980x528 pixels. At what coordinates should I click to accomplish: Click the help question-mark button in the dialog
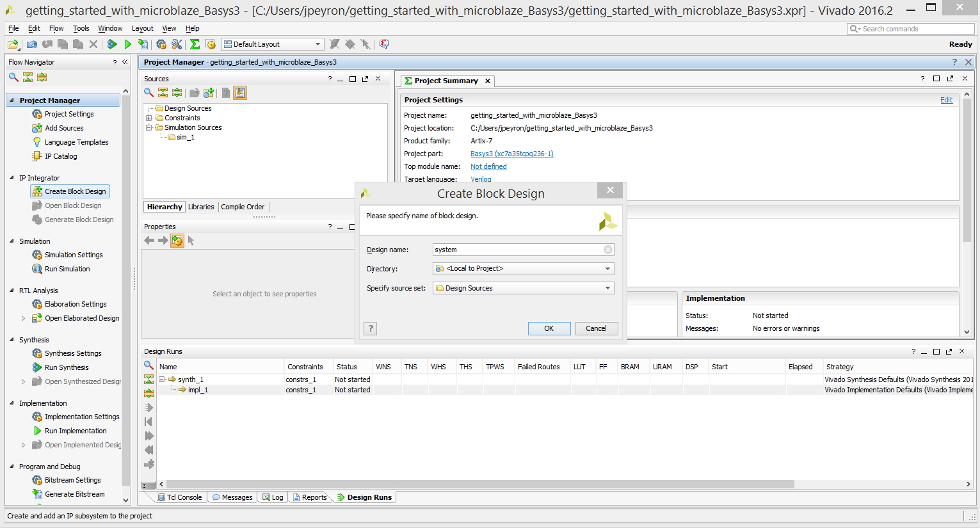pyautogui.click(x=370, y=328)
